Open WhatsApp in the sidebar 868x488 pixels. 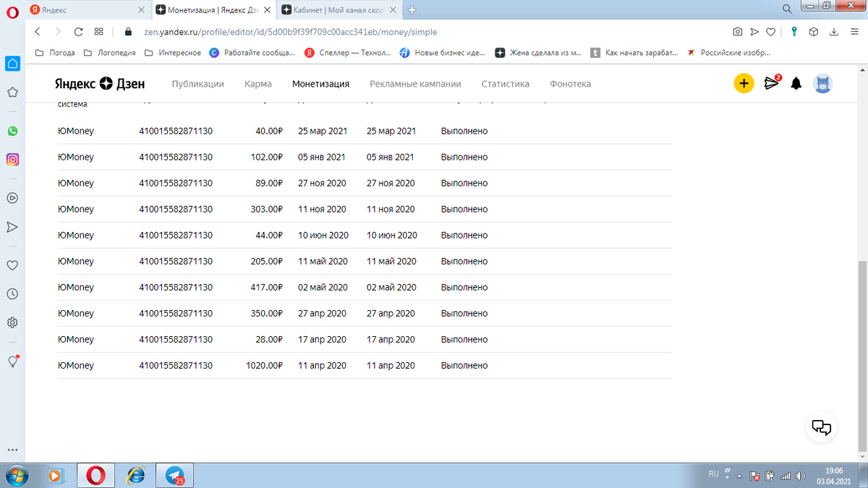[12, 131]
